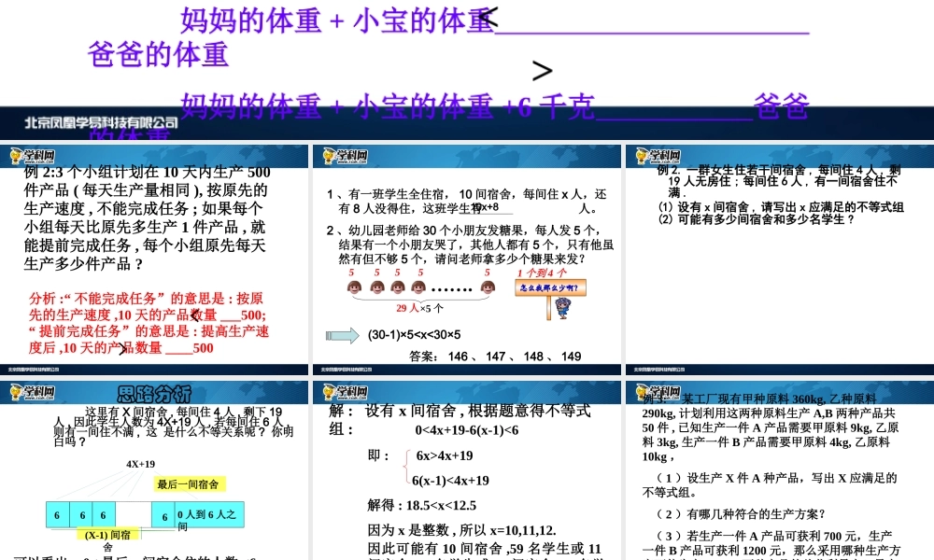This screenshot has width=934, height=560.
Task: Open the 例3 factory raw materials slide
Action: pyautogui.click(x=780, y=470)
